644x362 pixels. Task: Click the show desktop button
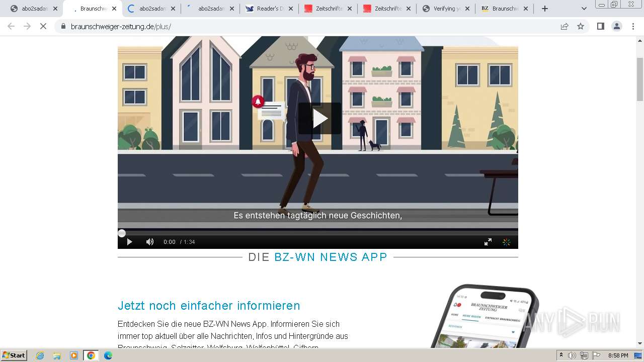coord(639,355)
